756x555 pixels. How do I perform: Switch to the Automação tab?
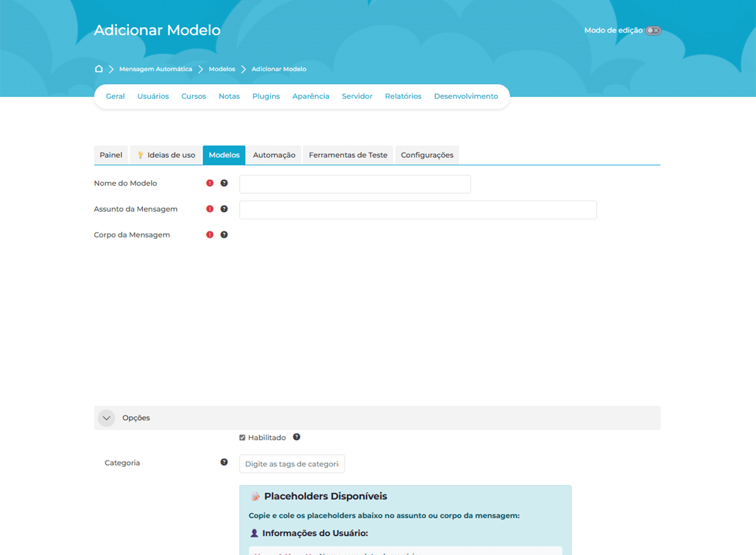pos(274,155)
